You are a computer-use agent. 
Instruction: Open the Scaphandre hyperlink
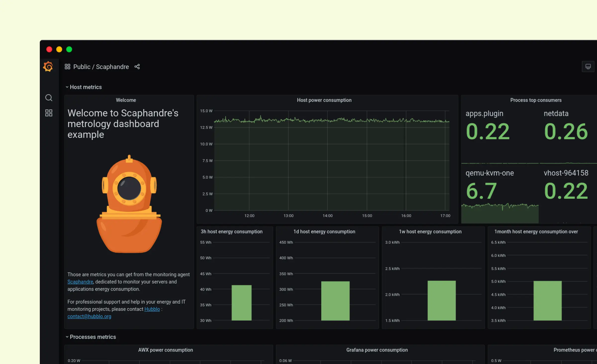click(80, 282)
